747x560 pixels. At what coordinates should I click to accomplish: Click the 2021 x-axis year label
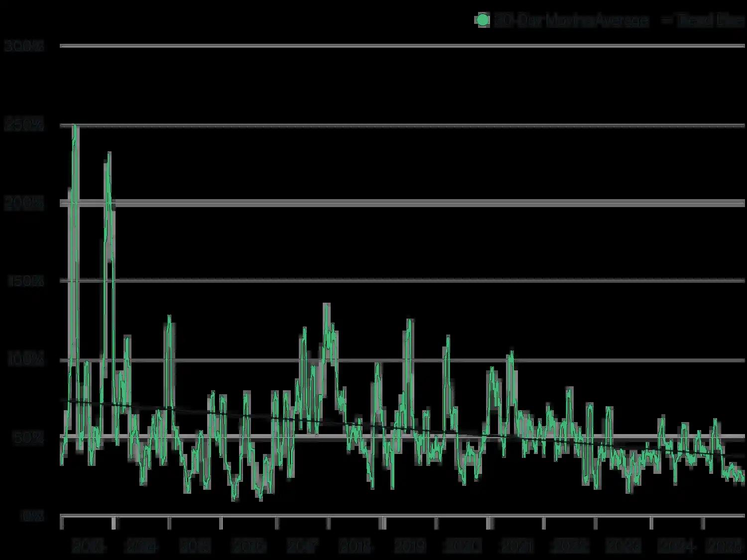coord(517,547)
